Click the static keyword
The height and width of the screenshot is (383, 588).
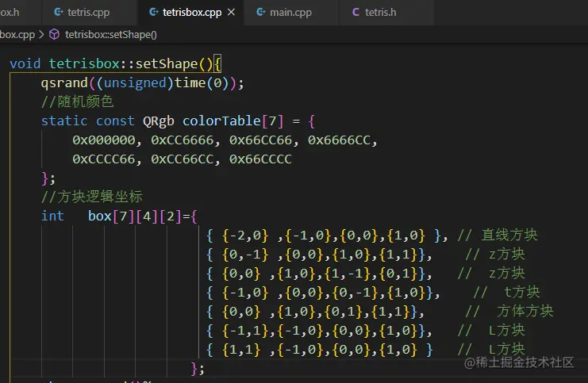[x=64, y=121]
